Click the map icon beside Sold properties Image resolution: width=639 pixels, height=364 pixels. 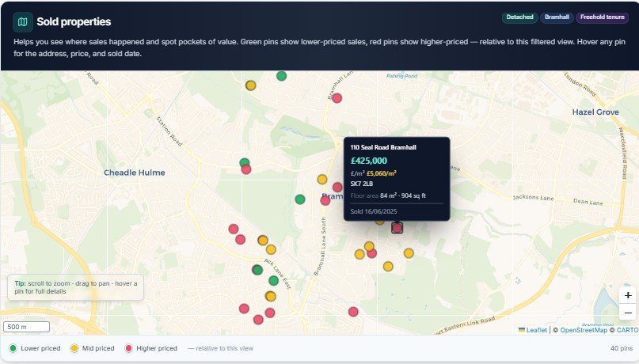point(22,22)
